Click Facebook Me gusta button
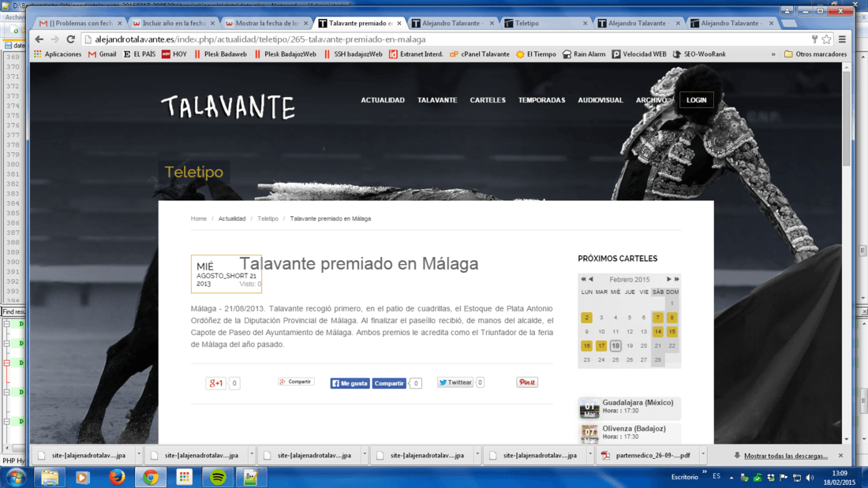The height and width of the screenshot is (488, 868). pyautogui.click(x=350, y=383)
